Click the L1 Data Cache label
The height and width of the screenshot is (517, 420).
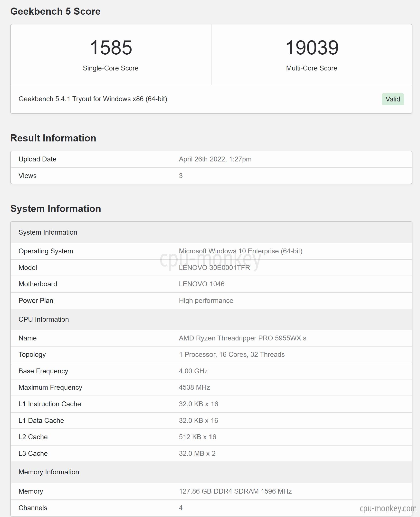pos(41,421)
